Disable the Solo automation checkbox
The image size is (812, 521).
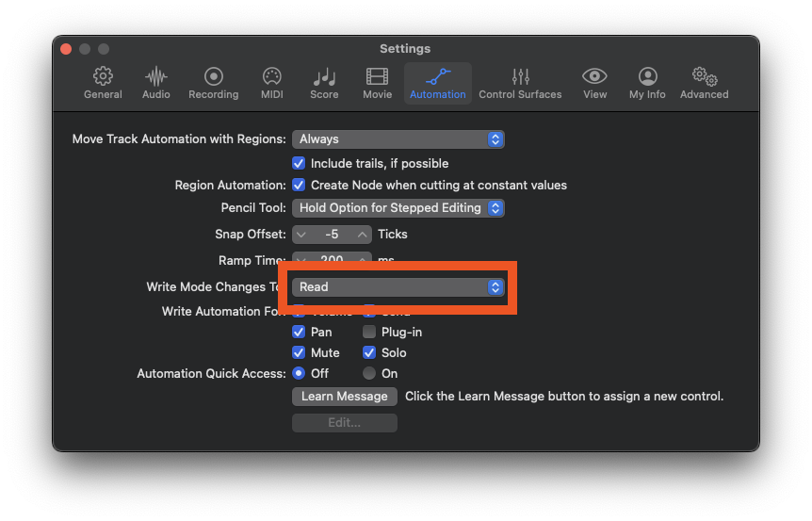pyautogui.click(x=369, y=352)
